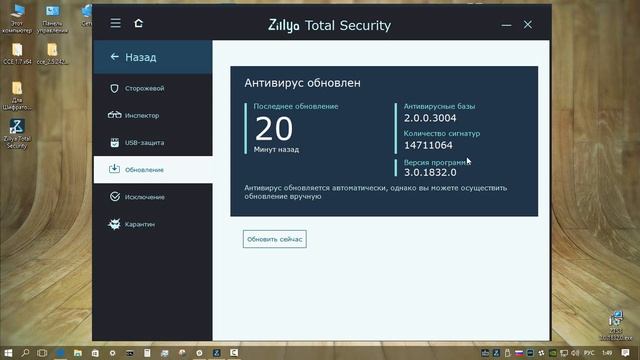Switch the РУС input language indicator
The height and width of the screenshot is (360, 640).
click(589, 353)
